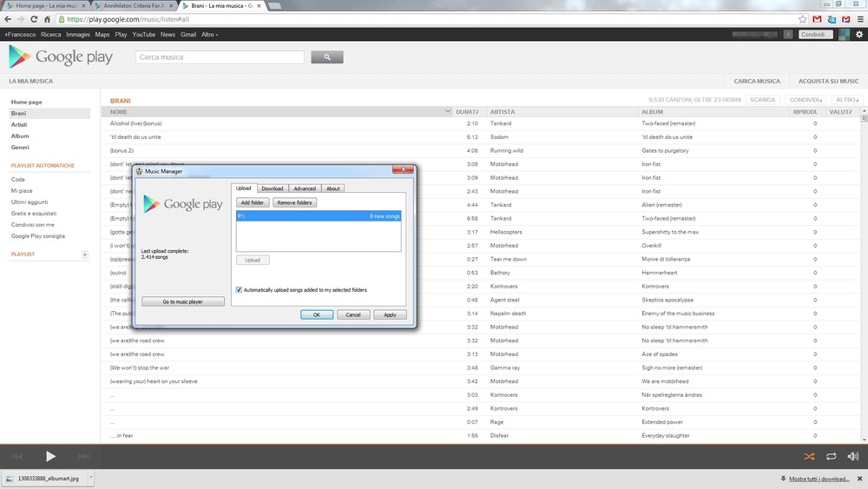868x489 pixels.
Task: Toggle the repeat icon in the player bar
Action: tap(831, 456)
